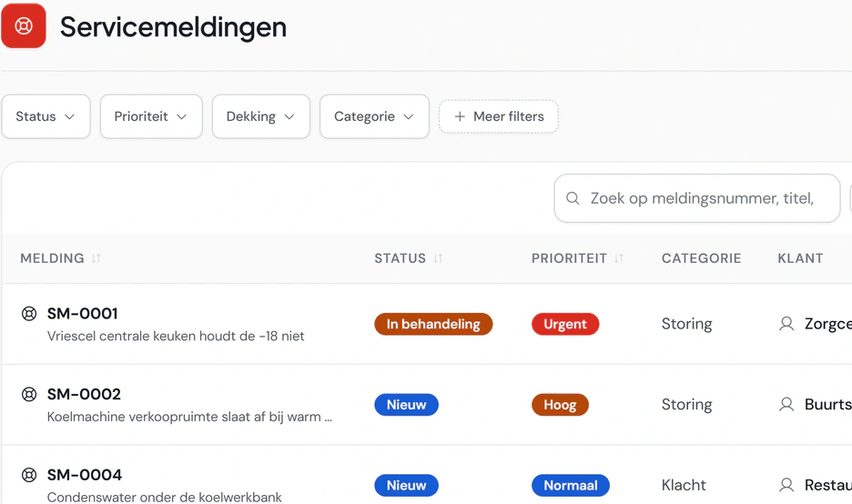Screen dimensions: 852x504
Task: Click Storing category in SM-0001 row
Action: [x=686, y=324]
